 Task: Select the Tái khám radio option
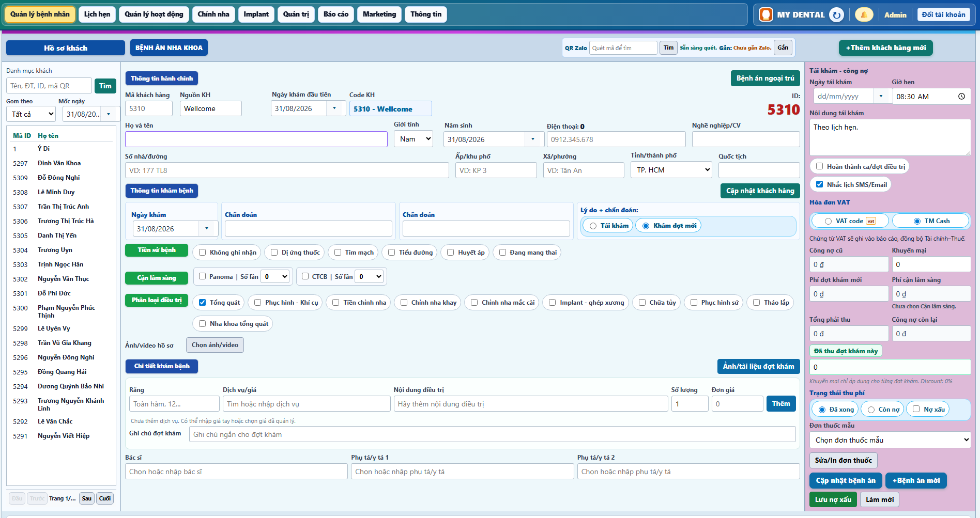(x=593, y=226)
